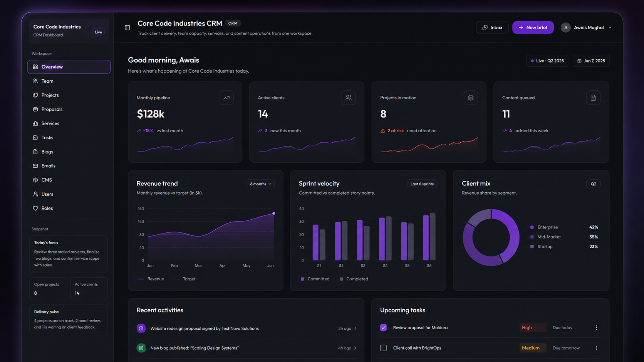The width and height of the screenshot is (644, 362).
Task: Click the CMS icon in sidebar
Action: [35, 180]
